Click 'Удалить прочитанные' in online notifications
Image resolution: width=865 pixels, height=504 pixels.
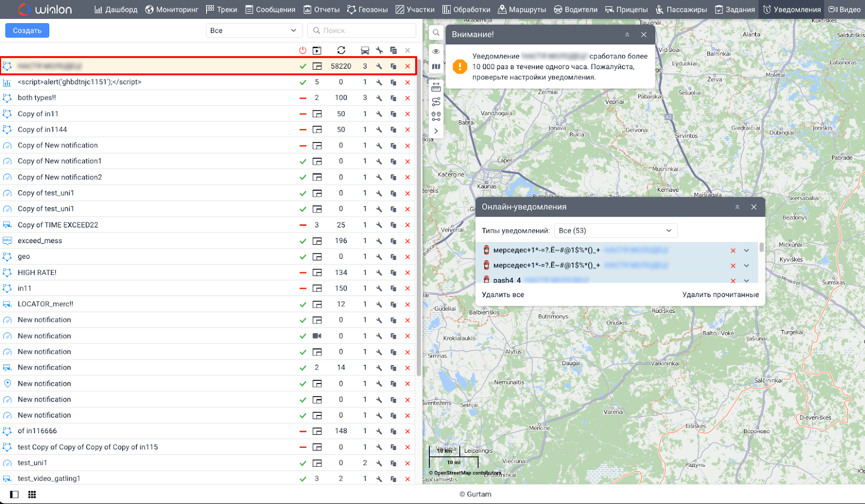click(x=720, y=294)
